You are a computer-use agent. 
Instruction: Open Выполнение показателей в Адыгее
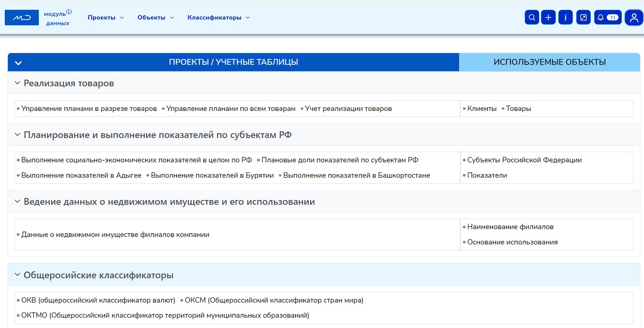click(81, 175)
